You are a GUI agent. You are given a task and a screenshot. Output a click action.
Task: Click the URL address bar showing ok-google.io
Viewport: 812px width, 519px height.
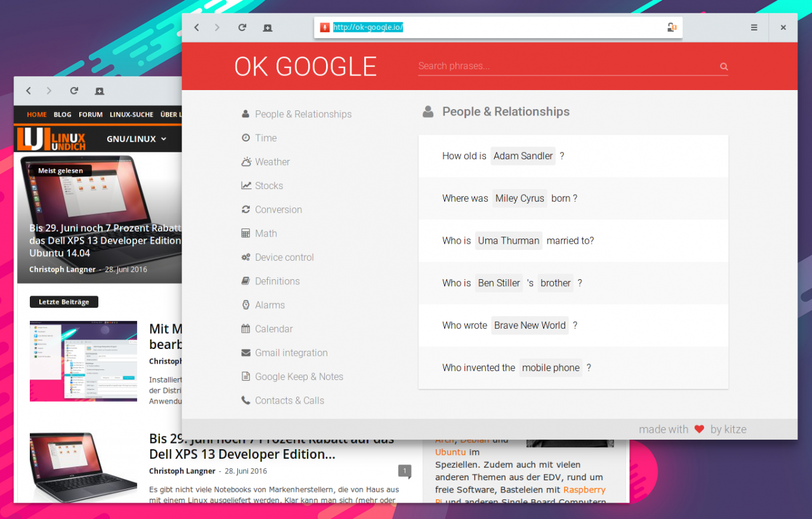click(498, 27)
